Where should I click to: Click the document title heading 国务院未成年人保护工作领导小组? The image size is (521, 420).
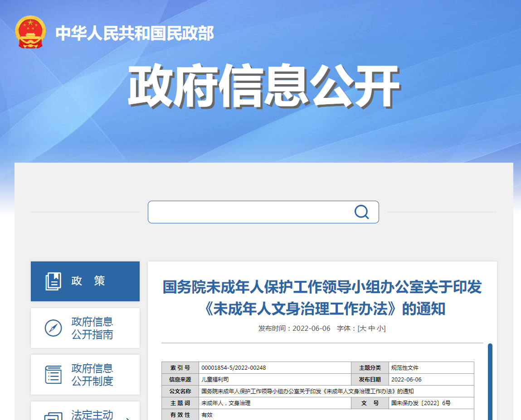322,298
